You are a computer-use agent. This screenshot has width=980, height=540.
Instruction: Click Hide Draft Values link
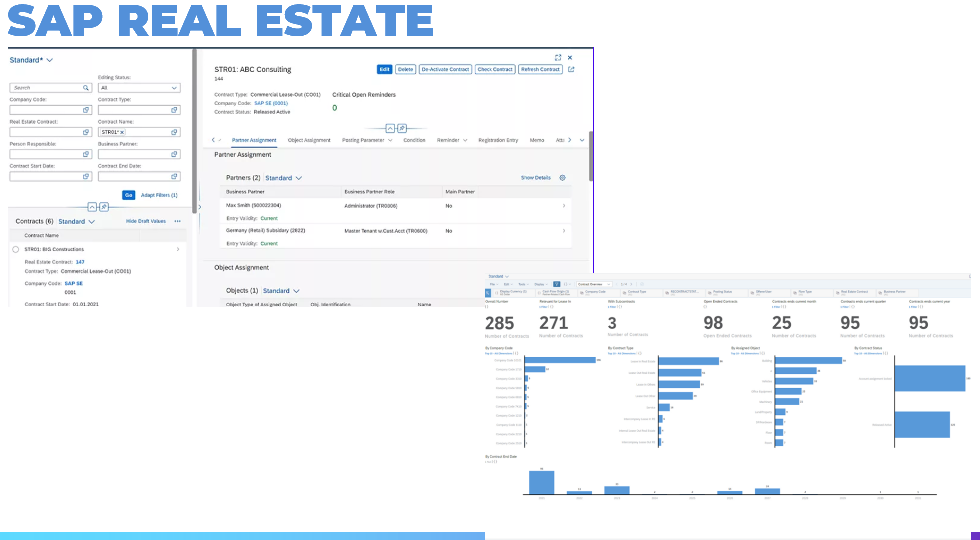click(146, 221)
